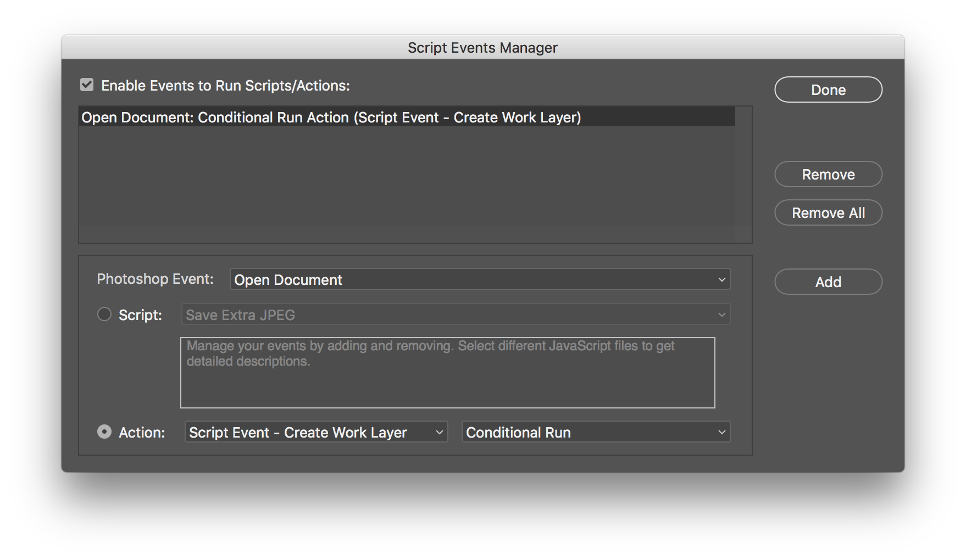Select the Script radio button
The height and width of the screenshot is (560, 966).
[104, 315]
